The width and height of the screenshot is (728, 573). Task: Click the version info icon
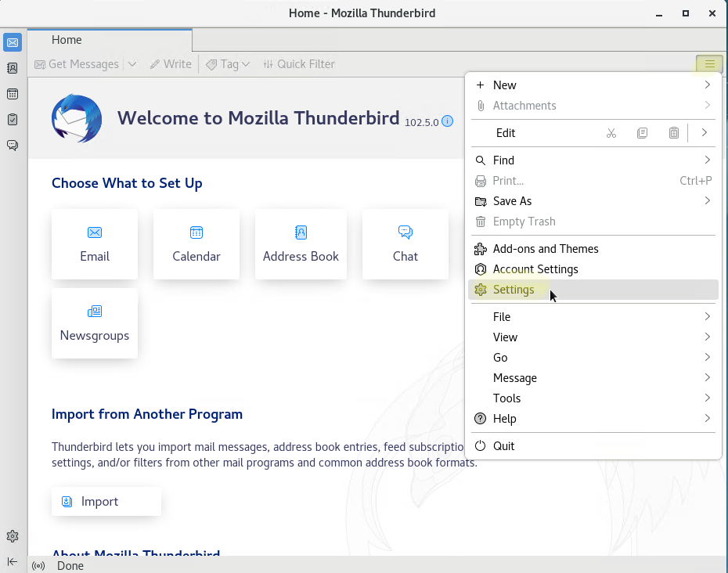click(x=447, y=121)
